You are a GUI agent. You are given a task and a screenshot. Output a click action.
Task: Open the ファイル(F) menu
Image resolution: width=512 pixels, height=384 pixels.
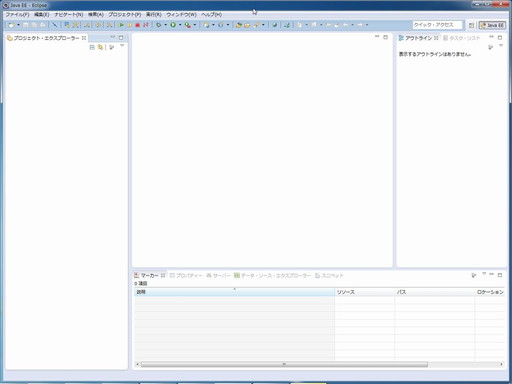pos(17,15)
